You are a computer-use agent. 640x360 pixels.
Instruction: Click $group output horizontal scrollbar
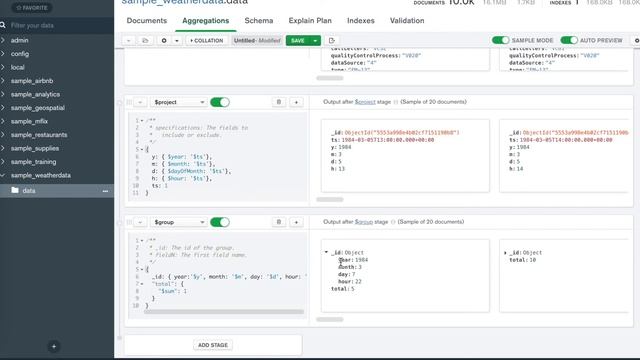click(330, 319)
